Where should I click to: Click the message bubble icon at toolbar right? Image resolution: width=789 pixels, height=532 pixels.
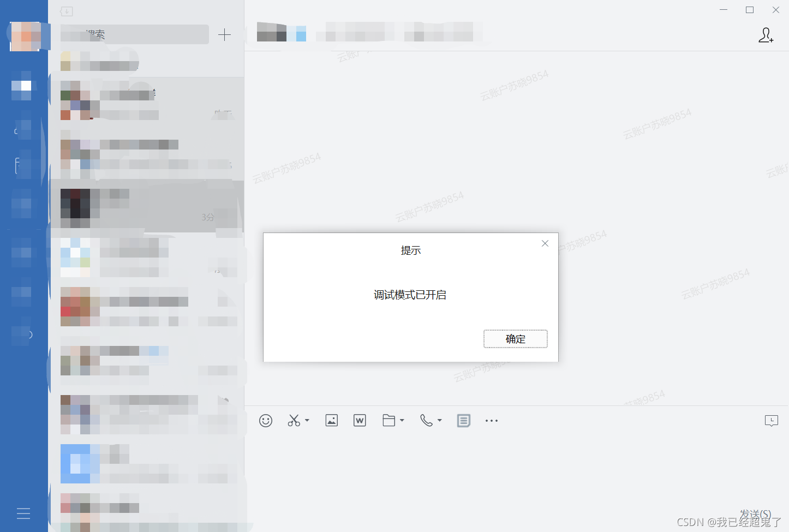point(772,421)
